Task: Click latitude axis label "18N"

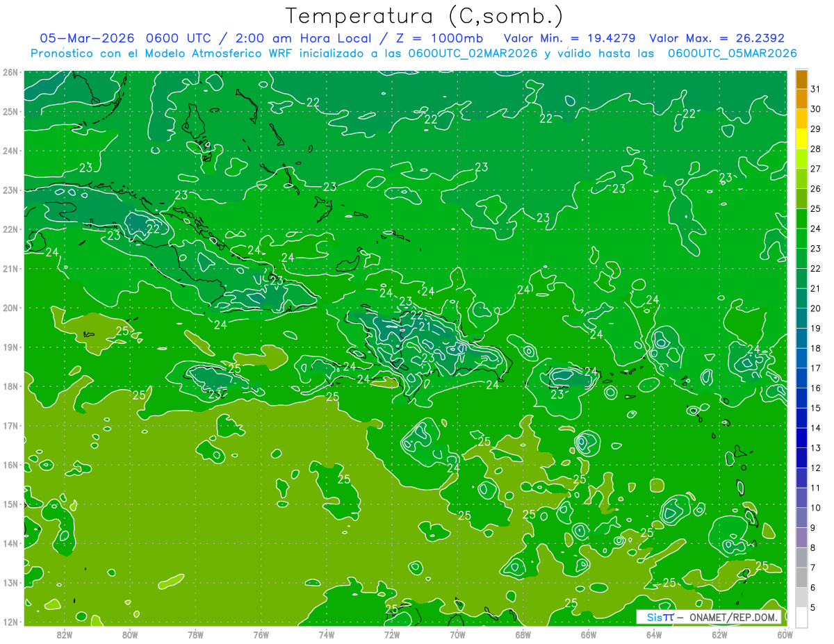Action: 10,386
